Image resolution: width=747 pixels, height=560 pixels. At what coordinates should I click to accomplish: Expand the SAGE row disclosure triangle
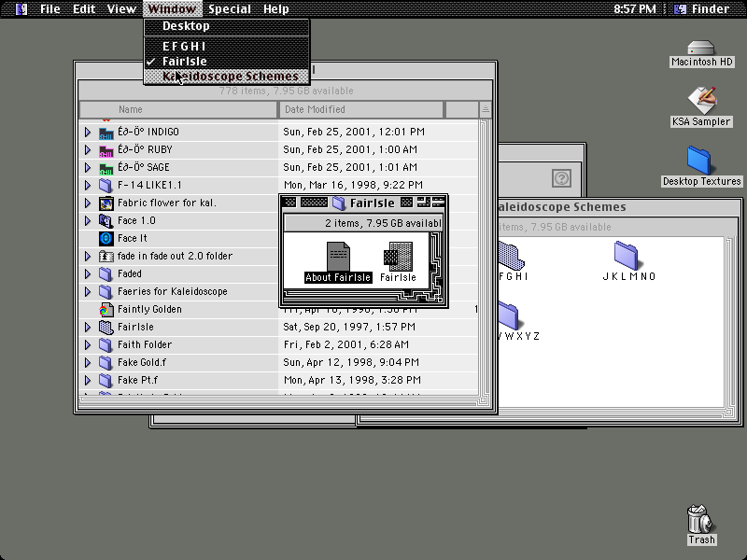click(88, 167)
